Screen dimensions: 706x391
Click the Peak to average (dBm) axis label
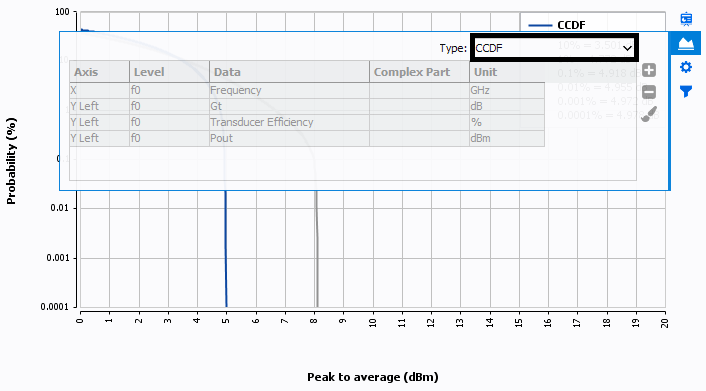pos(372,377)
